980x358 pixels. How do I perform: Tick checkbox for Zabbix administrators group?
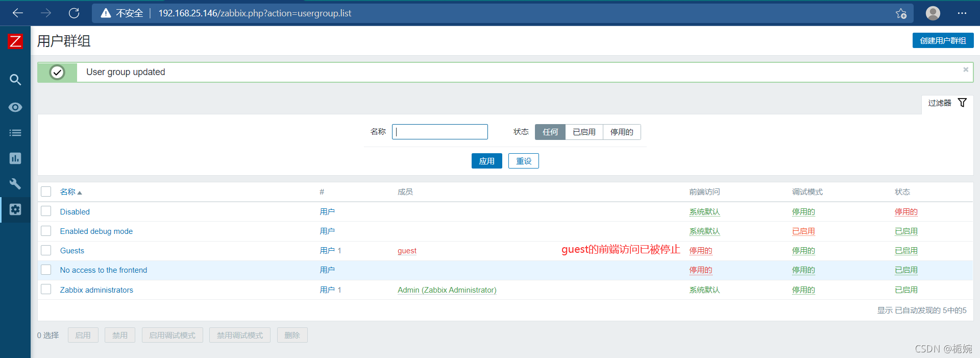(46, 289)
